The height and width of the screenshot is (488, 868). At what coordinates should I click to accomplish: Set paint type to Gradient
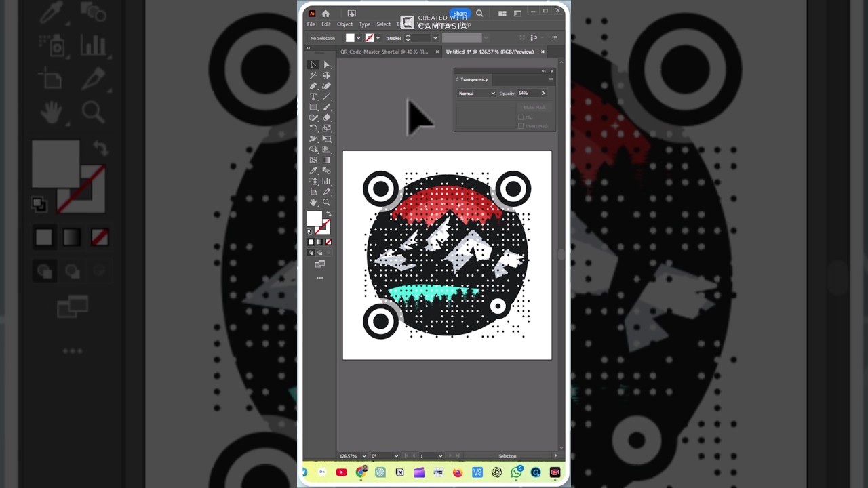[x=319, y=242]
